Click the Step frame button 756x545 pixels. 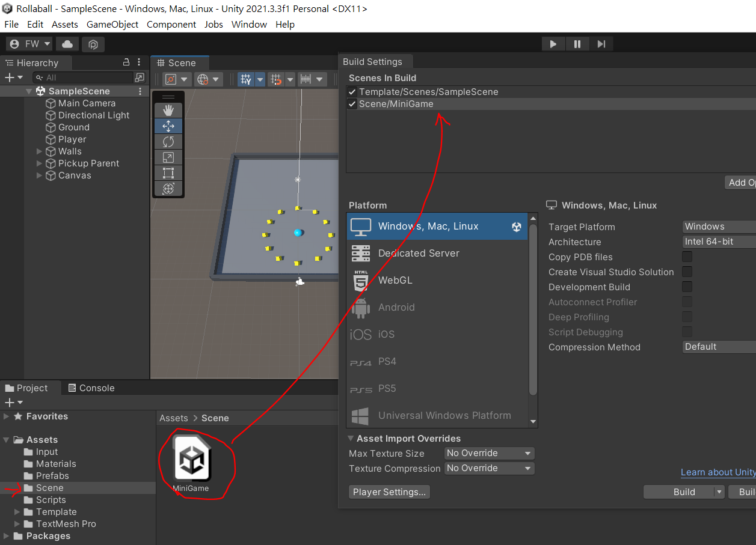(601, 44)
